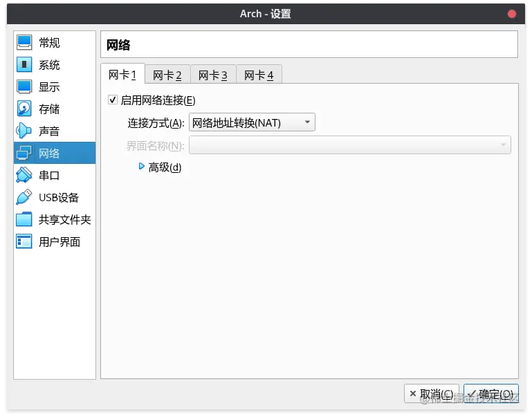
Task: Switch to the 网卡 1 tab
Action: (x=123, y=74)
